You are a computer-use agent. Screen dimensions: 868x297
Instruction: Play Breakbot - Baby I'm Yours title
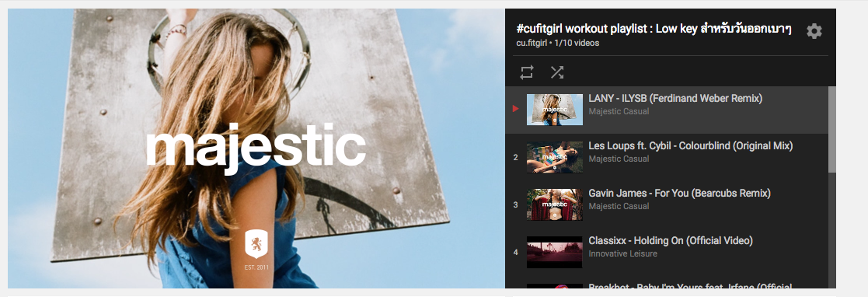point(689,286)
